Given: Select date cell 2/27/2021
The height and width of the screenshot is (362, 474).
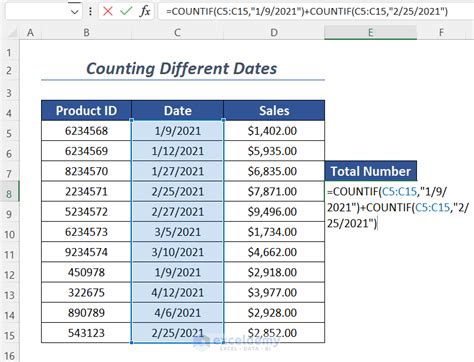Looking at the screenshot, I should 177,212.
